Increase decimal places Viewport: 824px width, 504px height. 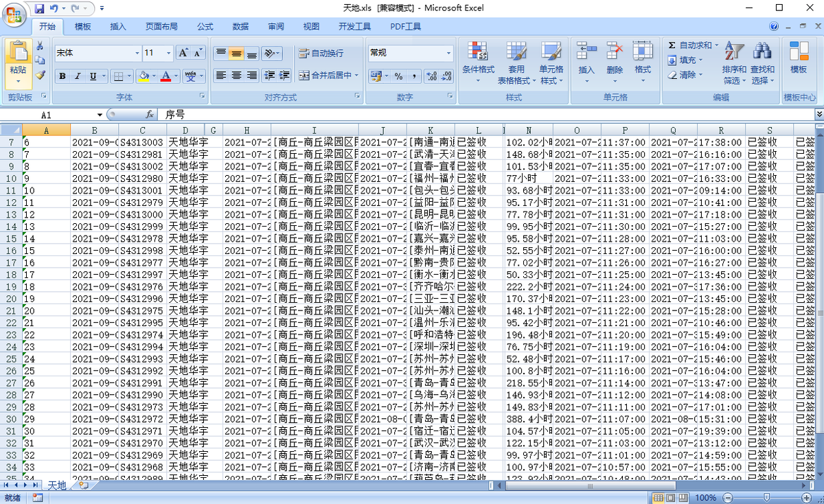point(431,76)
